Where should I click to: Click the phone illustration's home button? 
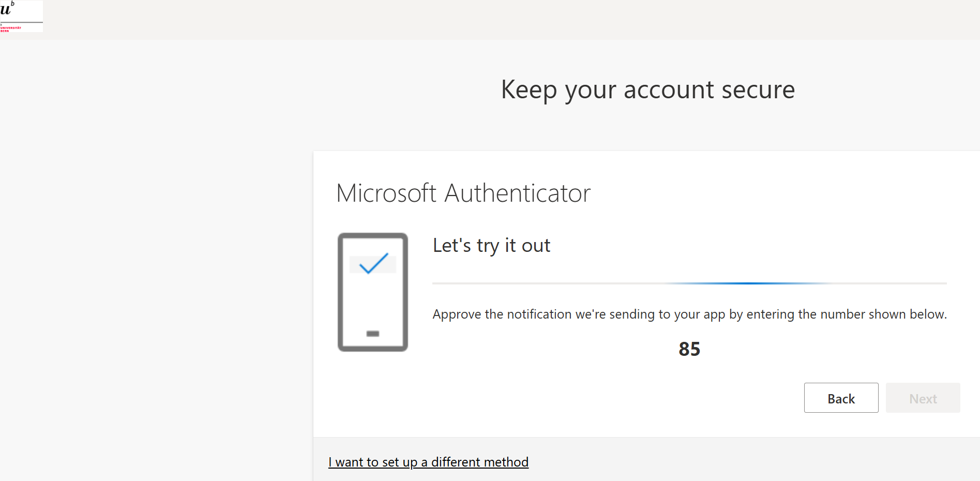(x=373, y=334)
